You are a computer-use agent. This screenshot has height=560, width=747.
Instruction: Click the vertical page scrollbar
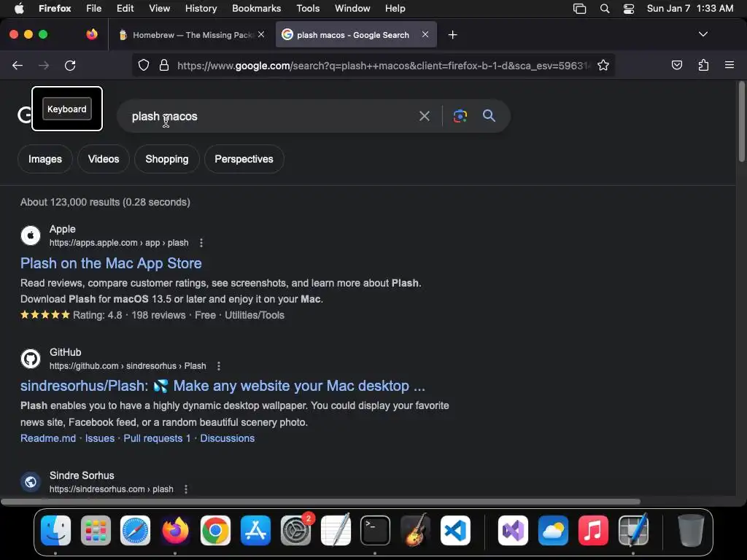pyautogui.click(x=741, y=122)
